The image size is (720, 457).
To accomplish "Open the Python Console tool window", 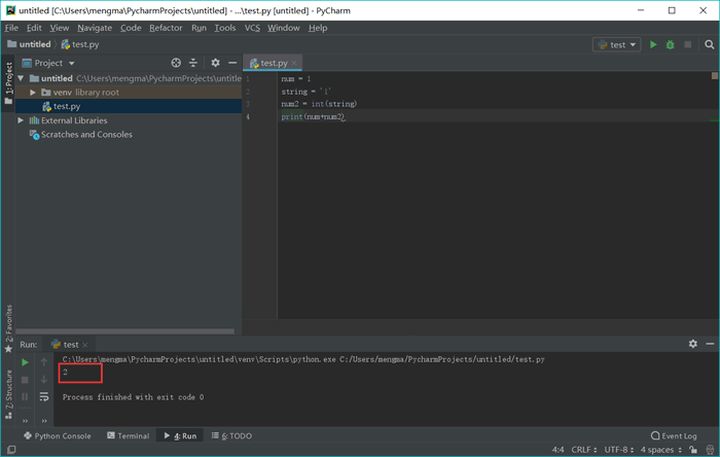I will click(x=57, y=436).
